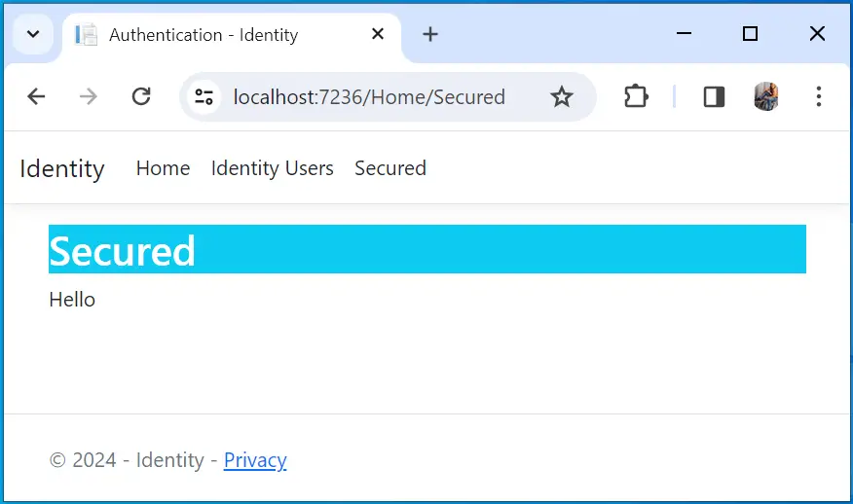
Task: Open the user profile avatar
Action: [766, 96]
